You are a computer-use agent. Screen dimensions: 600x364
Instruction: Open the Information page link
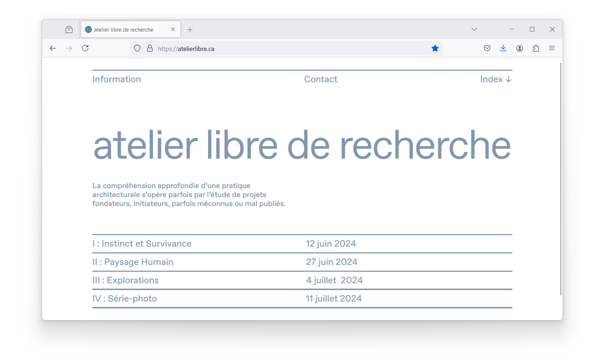116,79
